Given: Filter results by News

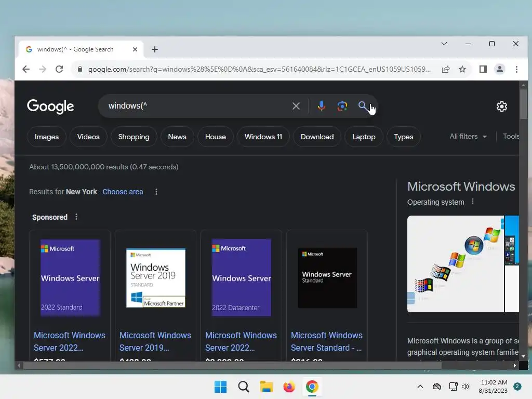Looking at the screenshot, I should pos(177,137).
